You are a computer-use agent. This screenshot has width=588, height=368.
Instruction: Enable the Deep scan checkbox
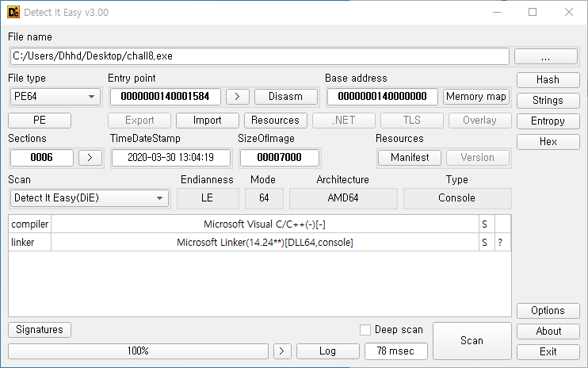pyautogui.click(x=365, y=330)
